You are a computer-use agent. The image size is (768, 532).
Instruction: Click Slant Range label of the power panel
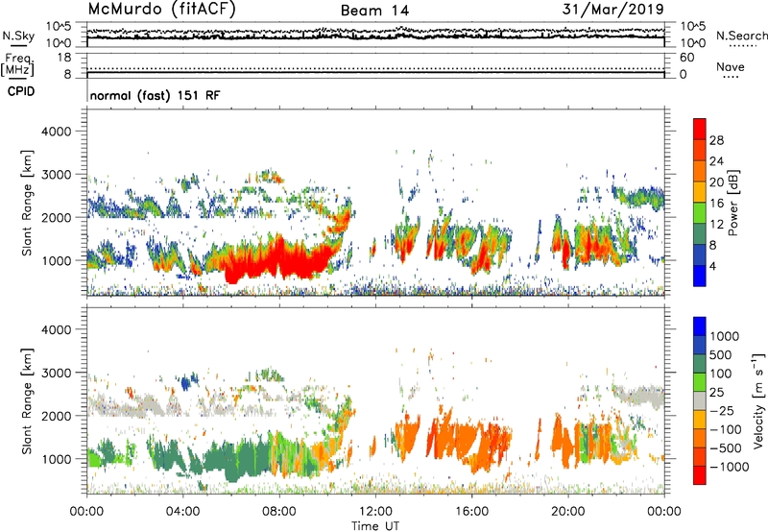(27, 203)
